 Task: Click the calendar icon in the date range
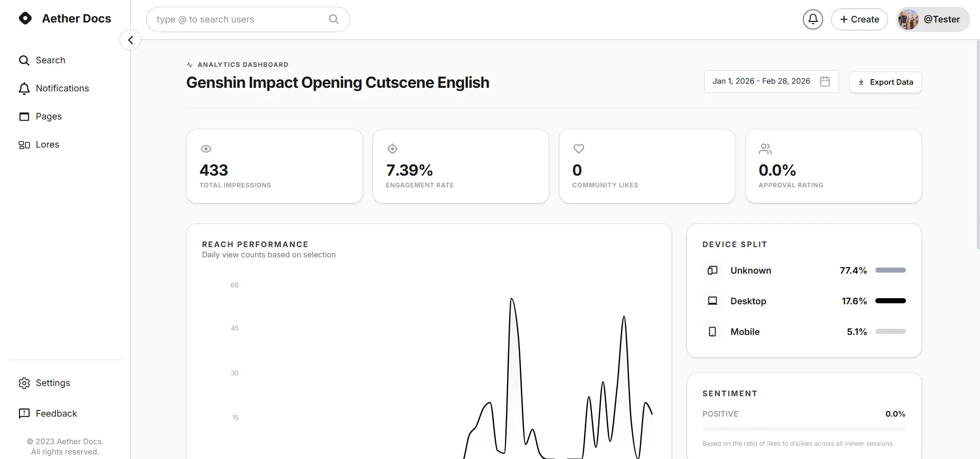[825, 81]
